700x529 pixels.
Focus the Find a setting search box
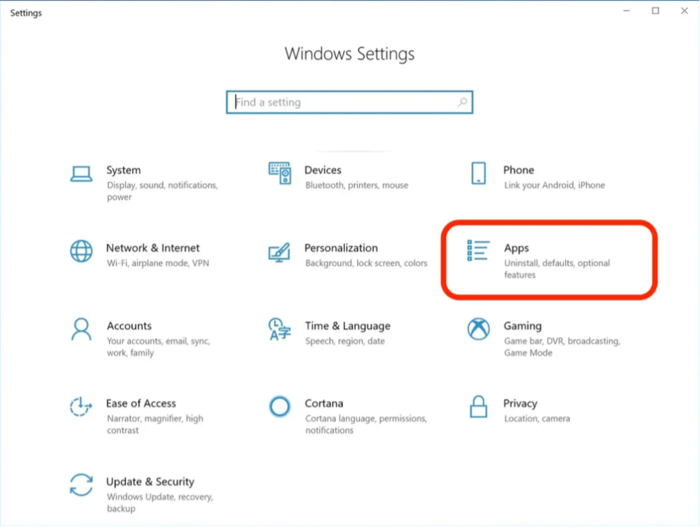[340, 102]
